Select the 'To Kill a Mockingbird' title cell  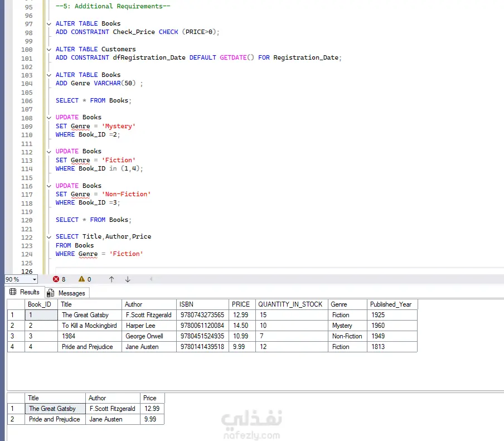click(x=90, y=326)
